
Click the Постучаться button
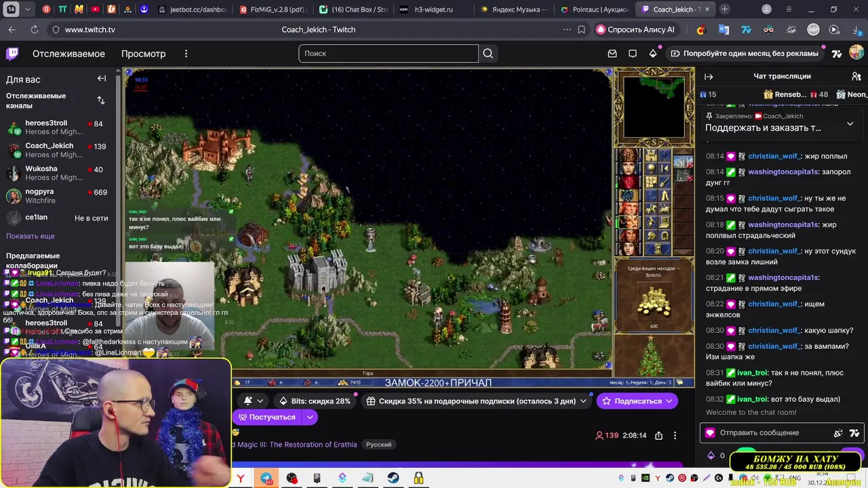pyautogui.click(x=267, y=418)
